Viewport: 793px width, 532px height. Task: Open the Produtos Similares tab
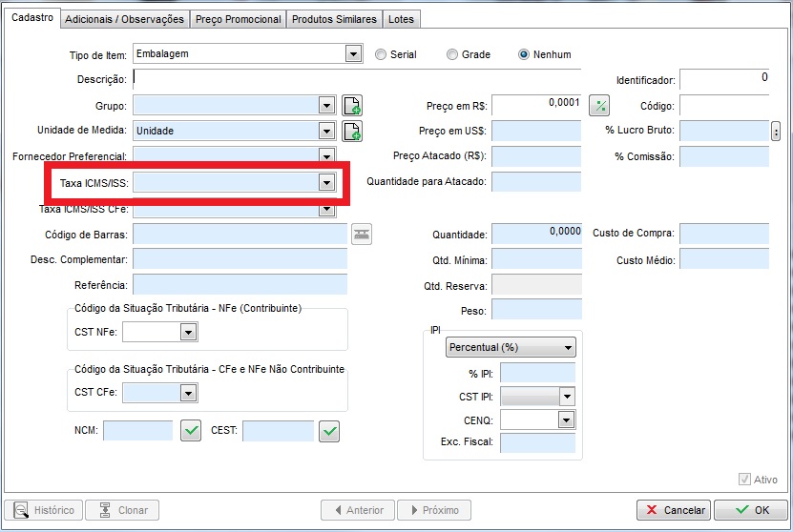click(334, 19)
